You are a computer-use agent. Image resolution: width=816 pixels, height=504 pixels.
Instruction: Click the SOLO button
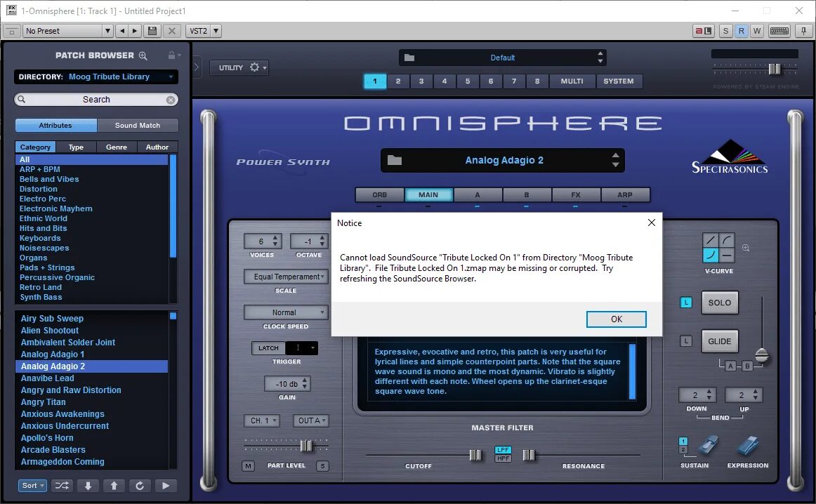coord(720,303)
